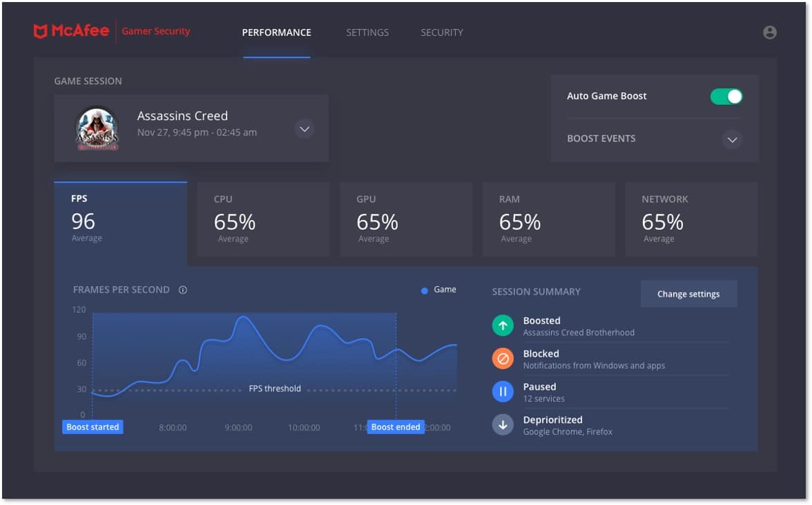Click Notifications from Windows and apps text
Viewport: 812px width, 505px height.
click(x=594, y=366)
